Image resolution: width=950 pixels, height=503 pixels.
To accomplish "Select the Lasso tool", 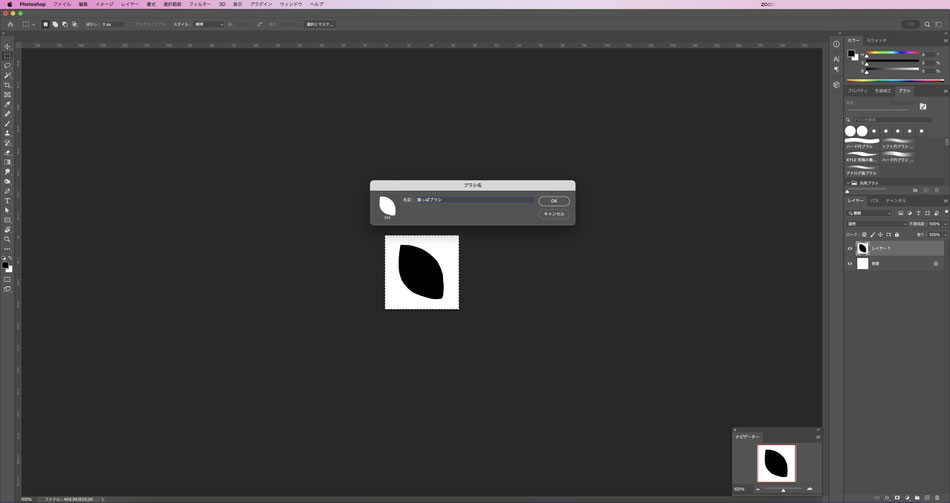I will click(7, 65).
